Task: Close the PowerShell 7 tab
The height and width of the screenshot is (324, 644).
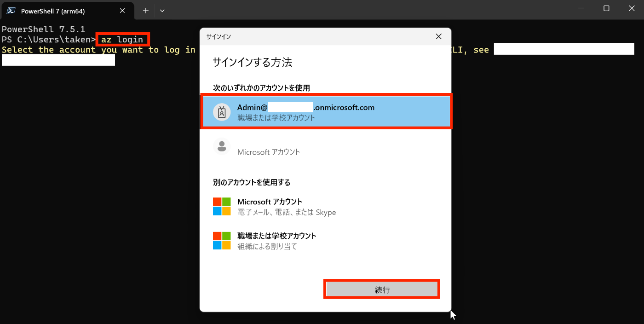Action: click(122, 11)
